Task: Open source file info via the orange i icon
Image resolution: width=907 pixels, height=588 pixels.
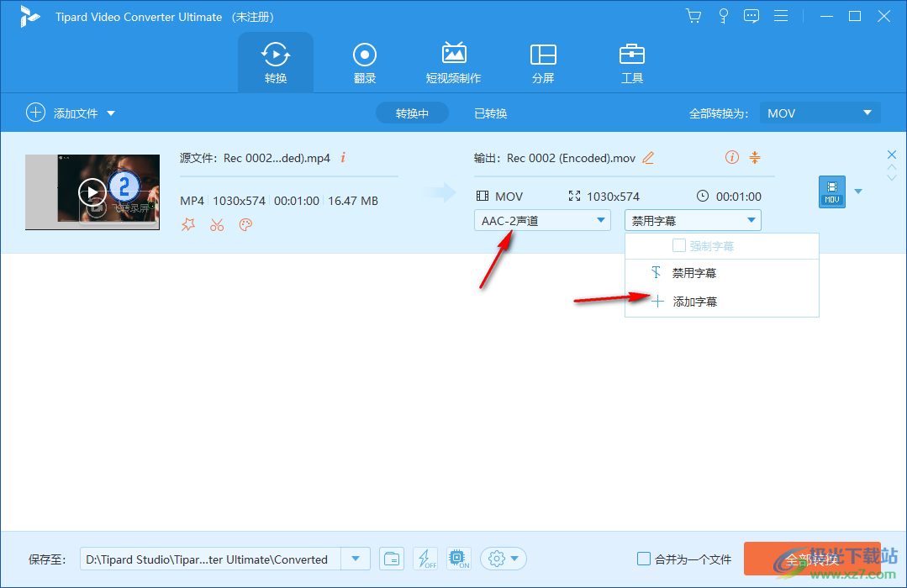Action: pos(342,157)
